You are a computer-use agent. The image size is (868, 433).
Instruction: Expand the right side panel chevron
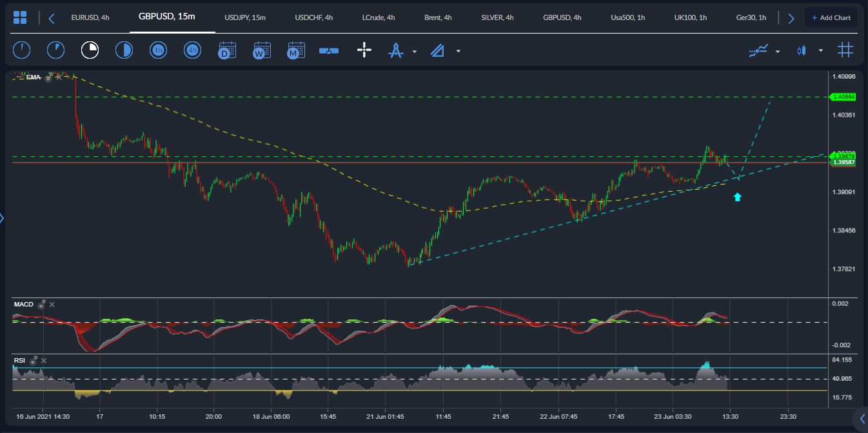pos(862,419)
